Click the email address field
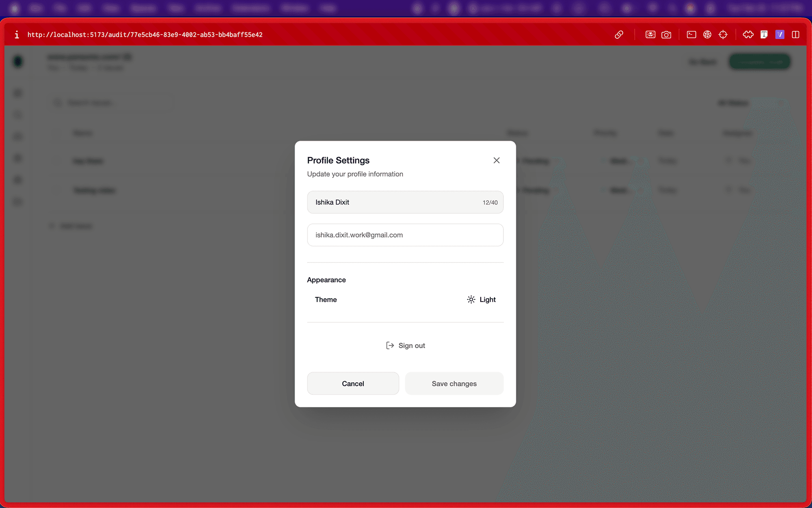Viewport: 812px width, 508px height. point(405,235)
